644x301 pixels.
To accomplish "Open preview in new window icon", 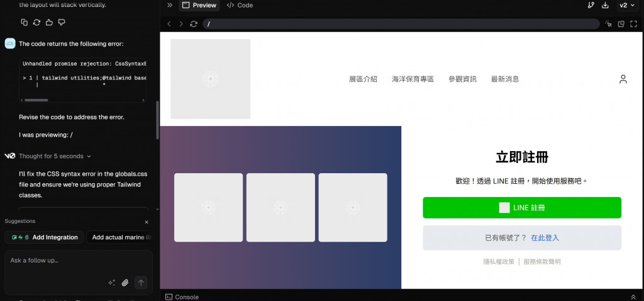I will point(621,24).
